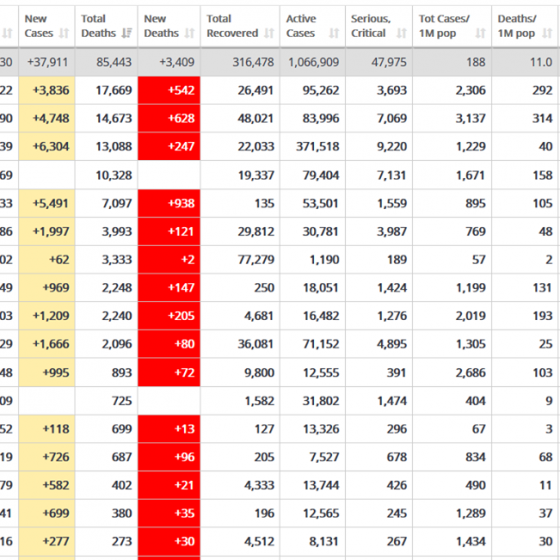Viewport: 560px width, 560px height.
Task: Click the Tot Cases/1M pop sort icon
Action: [x=480, y=33]
